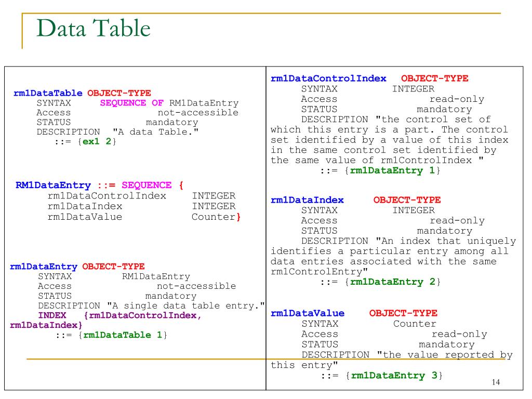The width and height of the screenshot is (532, 399).
Task: Click the blue "rm1DataIndex" heading on right
Action: tap(307, 200)
